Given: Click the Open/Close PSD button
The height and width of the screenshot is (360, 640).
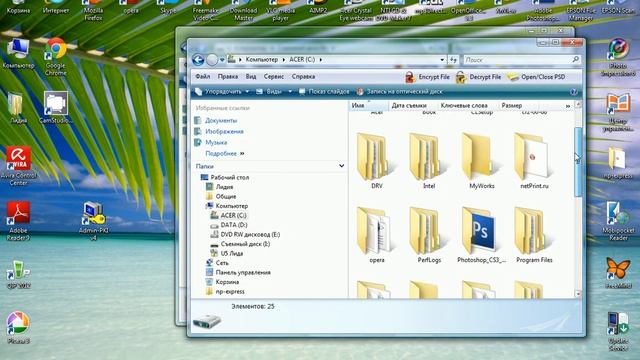Looking at the screenshot, I should pos(536,77).
